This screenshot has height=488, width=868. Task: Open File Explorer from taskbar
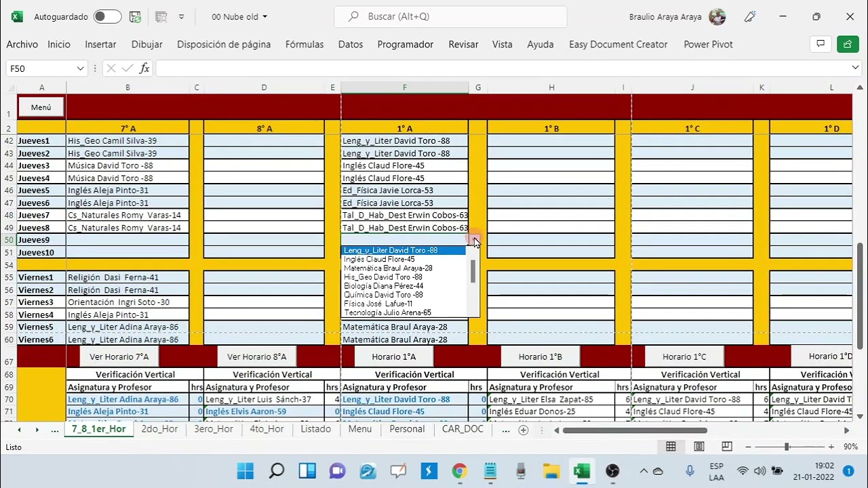[x=551, y=471]
